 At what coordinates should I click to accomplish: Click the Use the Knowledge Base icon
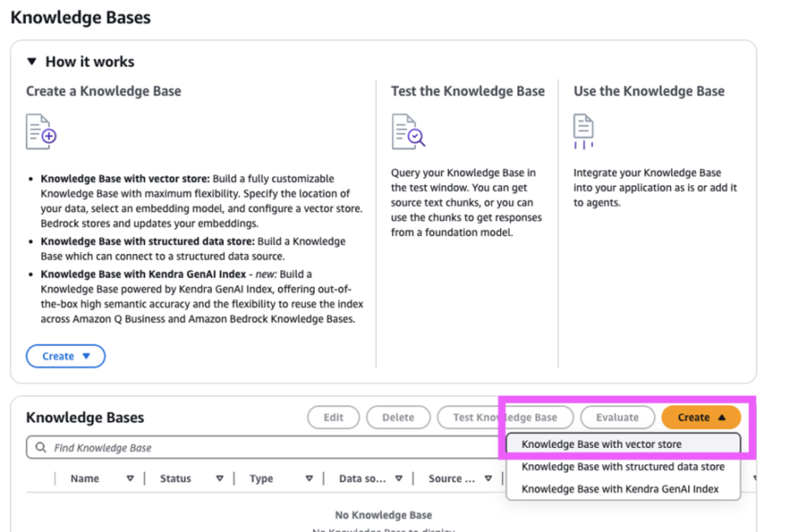(x=583, y=131)
